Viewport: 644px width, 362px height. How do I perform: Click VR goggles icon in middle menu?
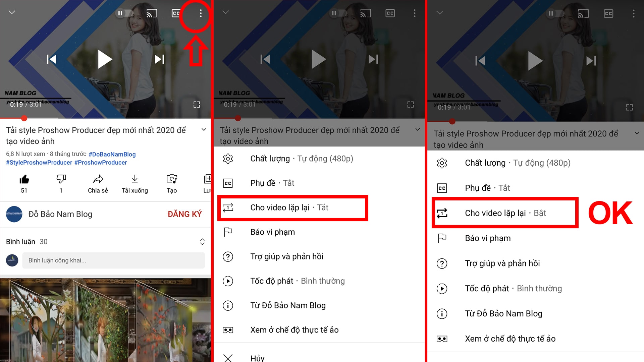[x=228, y=330]
